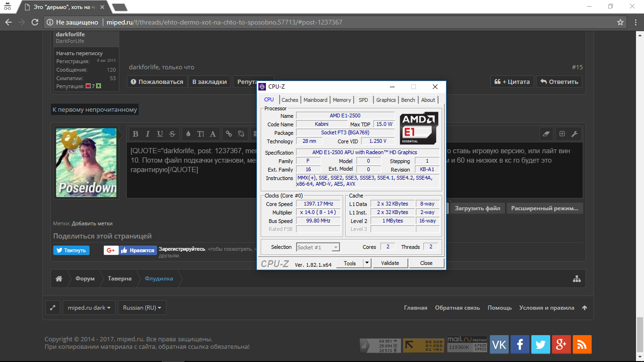
Task: Click the mail.ru rating counter badge
Action: [x=467, y=345]
